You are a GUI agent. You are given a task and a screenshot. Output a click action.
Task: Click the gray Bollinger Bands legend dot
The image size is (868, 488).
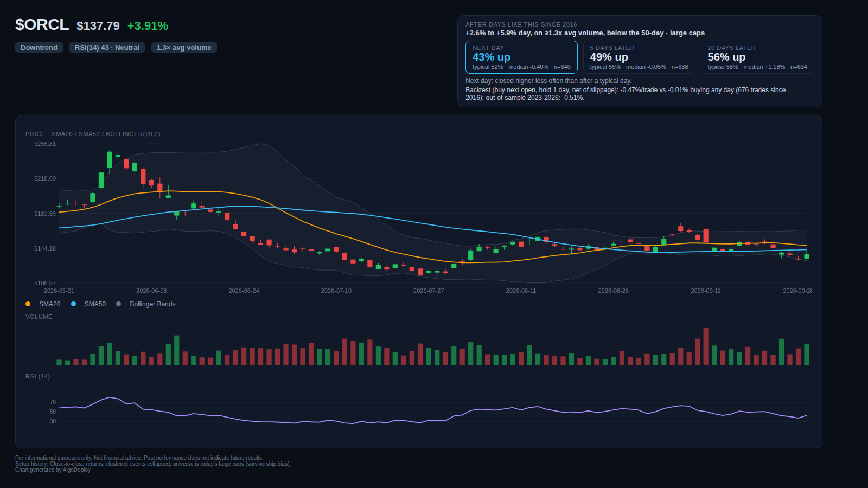[119, 304]
